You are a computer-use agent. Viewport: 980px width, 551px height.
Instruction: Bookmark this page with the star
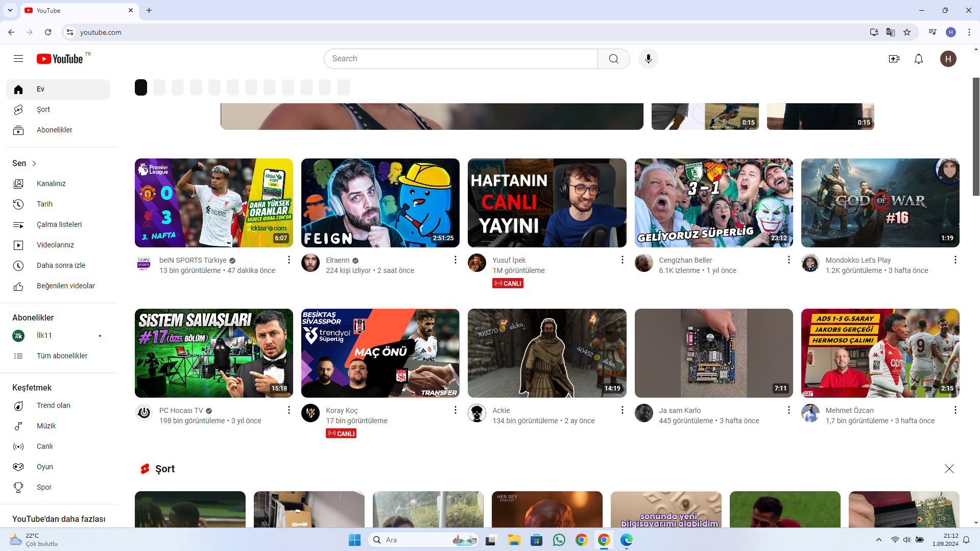tap(907, 32)
